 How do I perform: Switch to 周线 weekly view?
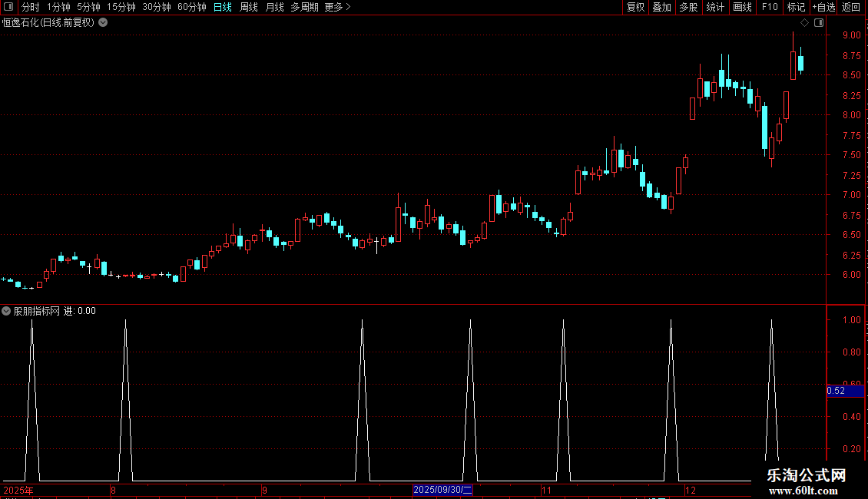[x=249, y=7]
